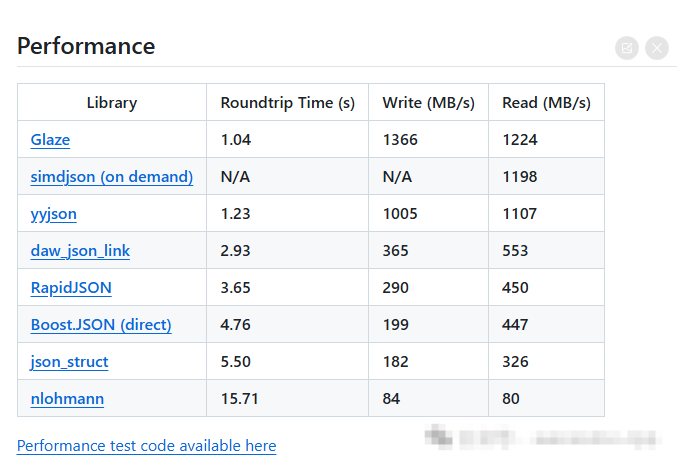Open the Glaze library link
This screenshot has height=470, width=689.
pos(50,140)
